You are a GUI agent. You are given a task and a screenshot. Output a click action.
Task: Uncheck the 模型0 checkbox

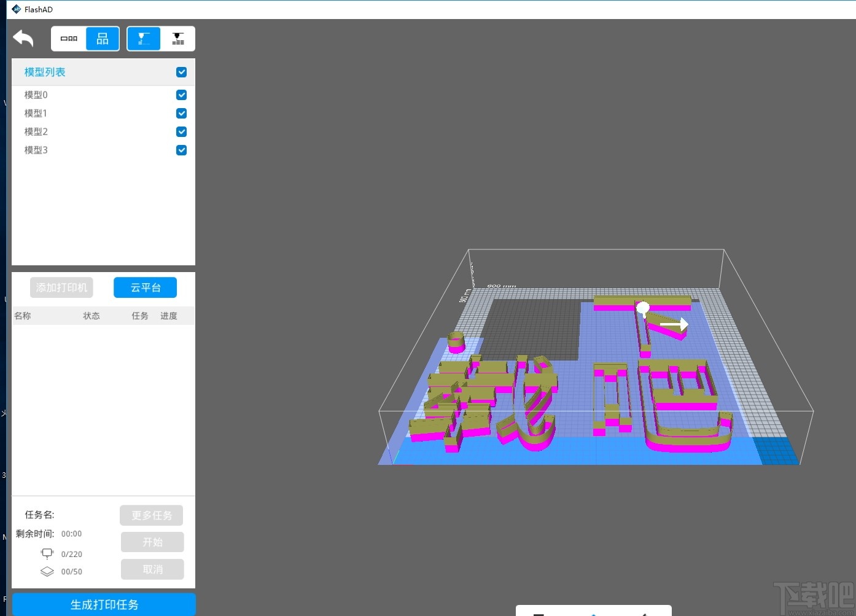[181, 95]
